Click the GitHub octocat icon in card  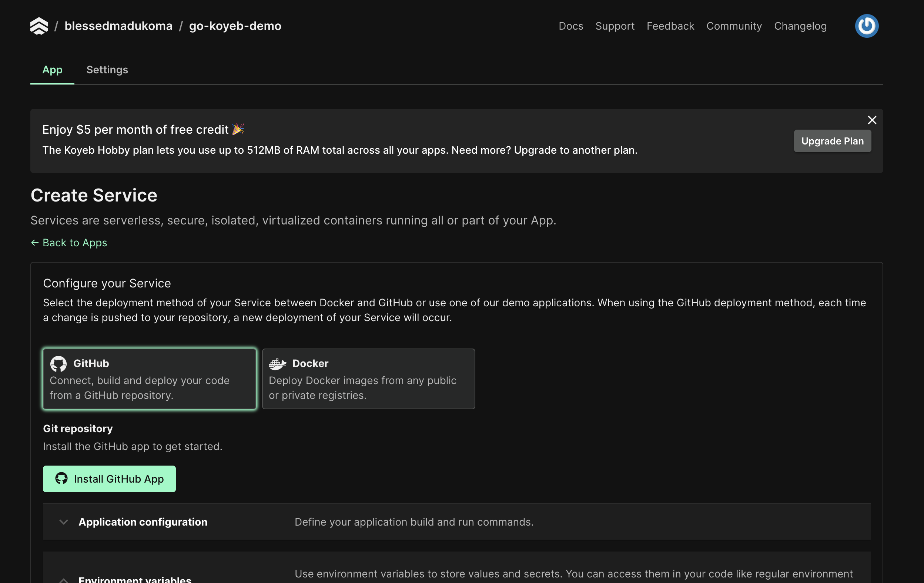click(58, 364)
